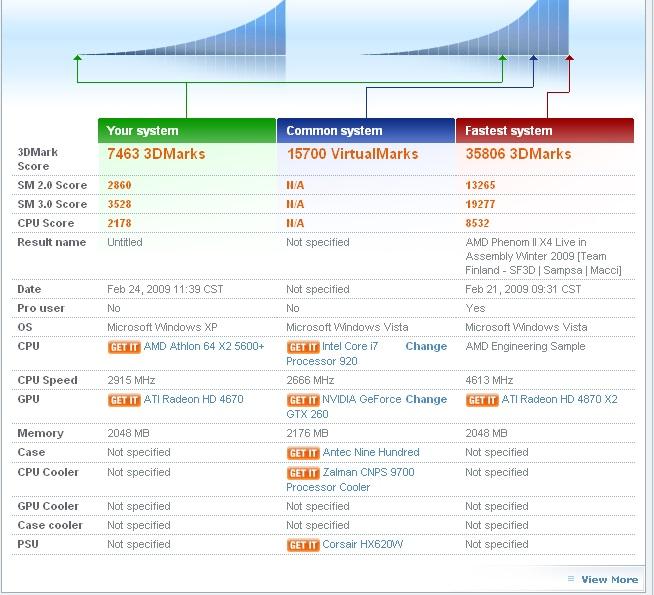654x595 pixels.
Task: Open the Corsair HX620W PSU link
Action: coord(362,545)
